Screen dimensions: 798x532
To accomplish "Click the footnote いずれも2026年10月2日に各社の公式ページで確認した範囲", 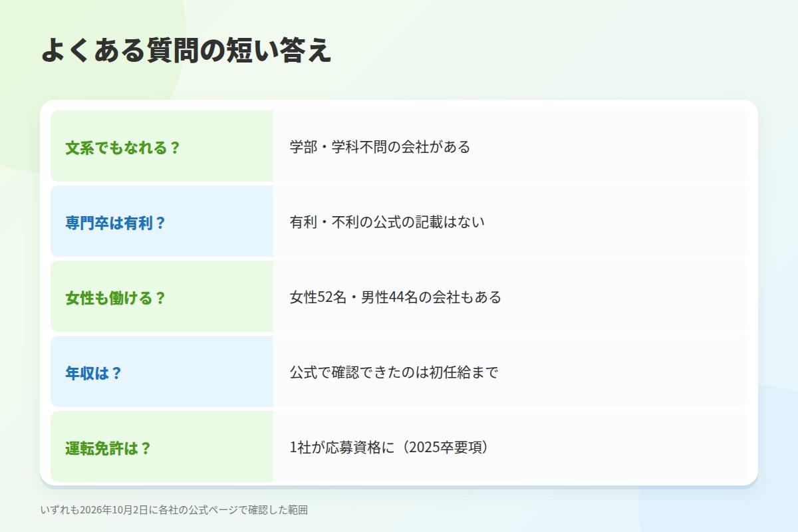I will click(x=174, y=510).
